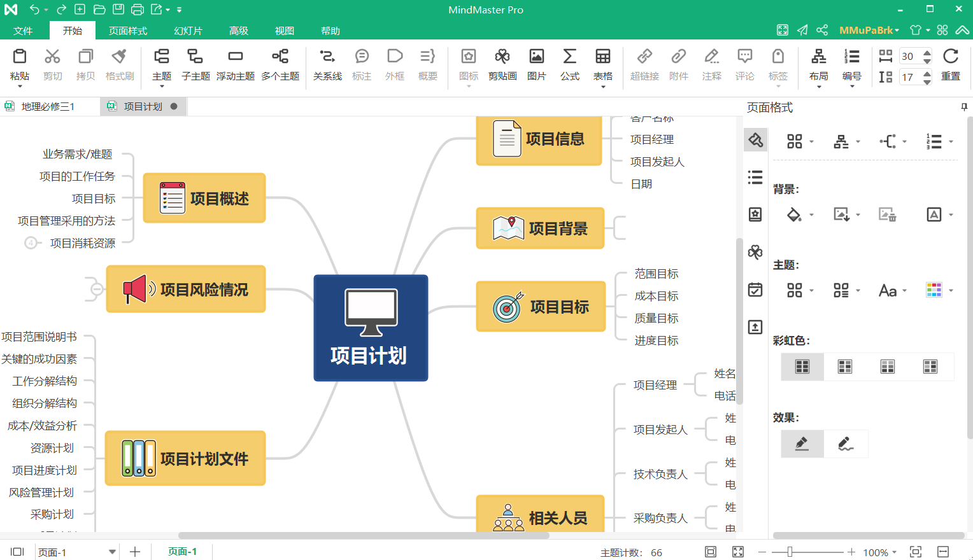Click the reset (重置) button
Viewport: 973px width, 560px height.
click(x=950, y=64)
